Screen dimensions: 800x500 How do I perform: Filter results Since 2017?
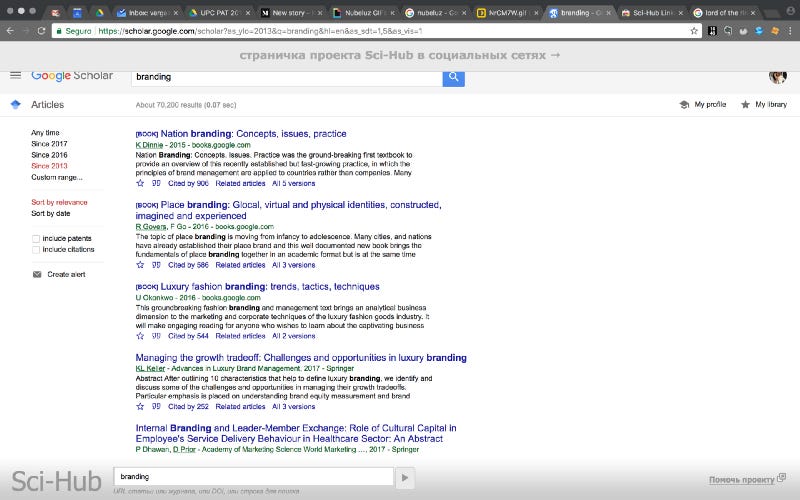pos(49,144)
